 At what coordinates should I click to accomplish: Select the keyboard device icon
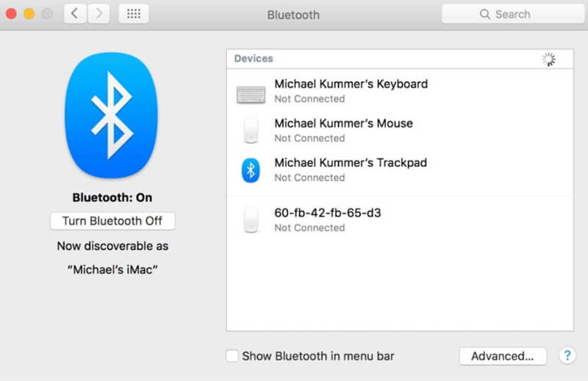251,94
